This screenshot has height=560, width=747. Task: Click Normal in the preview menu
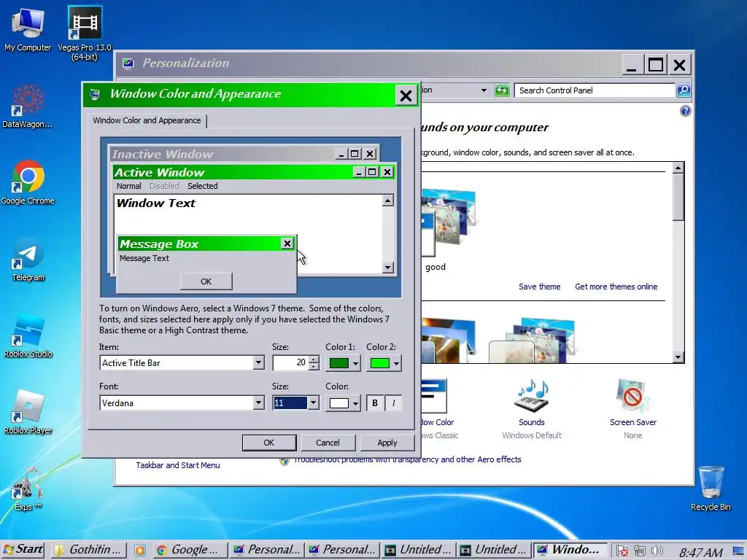click(128, 186)
